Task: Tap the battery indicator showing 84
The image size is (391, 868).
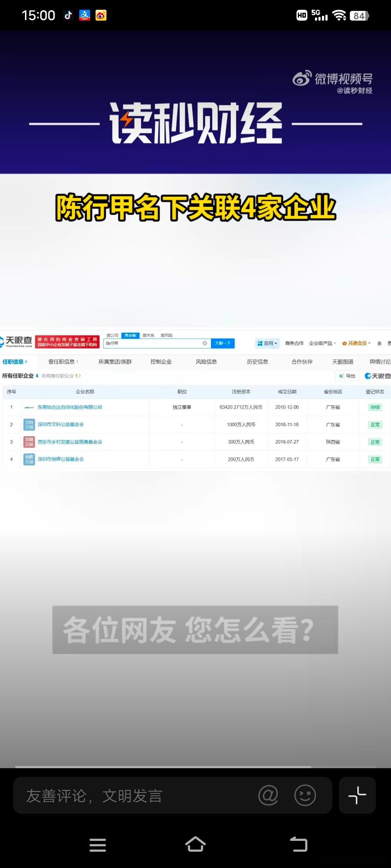Action: click(x=359, y=16)
